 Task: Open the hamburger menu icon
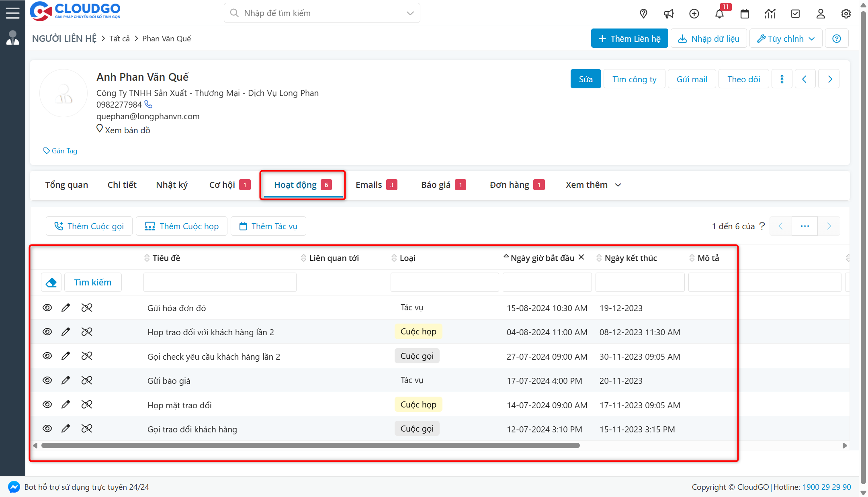pyautogui.click(x=12, y=13)
